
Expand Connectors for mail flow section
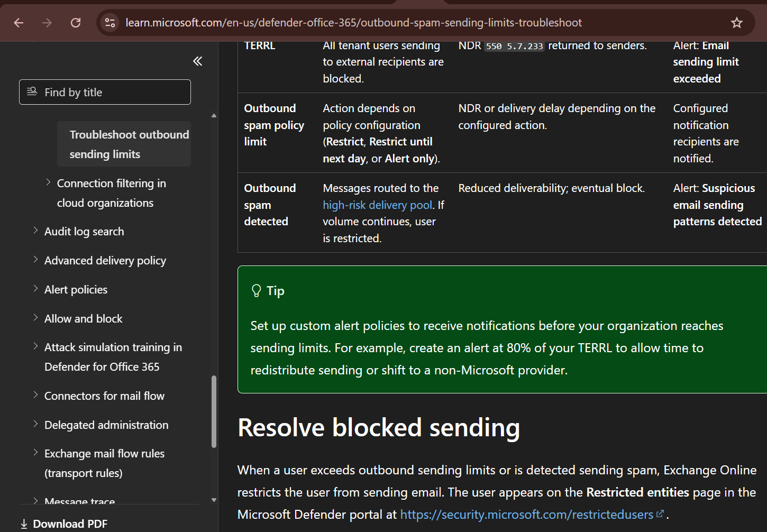pyautogui.click(x=35, y=395)
